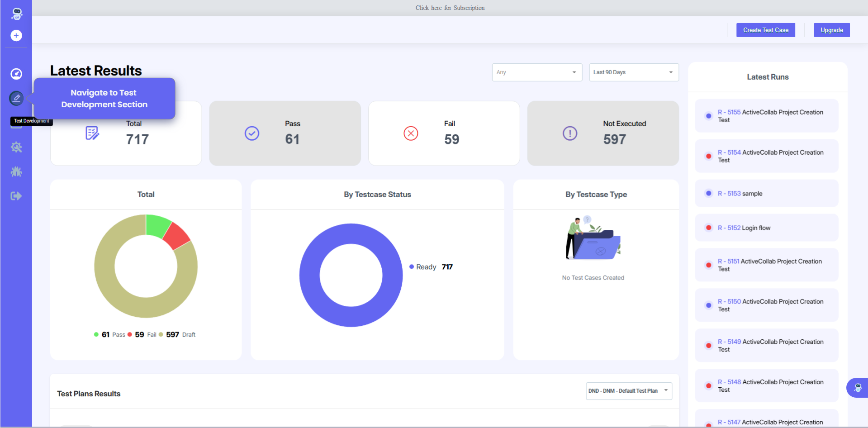
Task: Open the Last 90 Days dropdown
Action: click(633, 72)
